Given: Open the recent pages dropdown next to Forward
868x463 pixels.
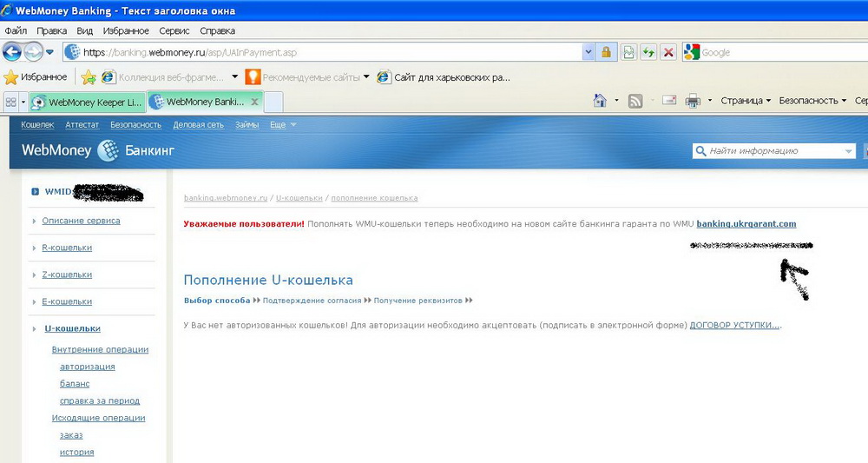Looking at the screenshot, I should (49, 53).
